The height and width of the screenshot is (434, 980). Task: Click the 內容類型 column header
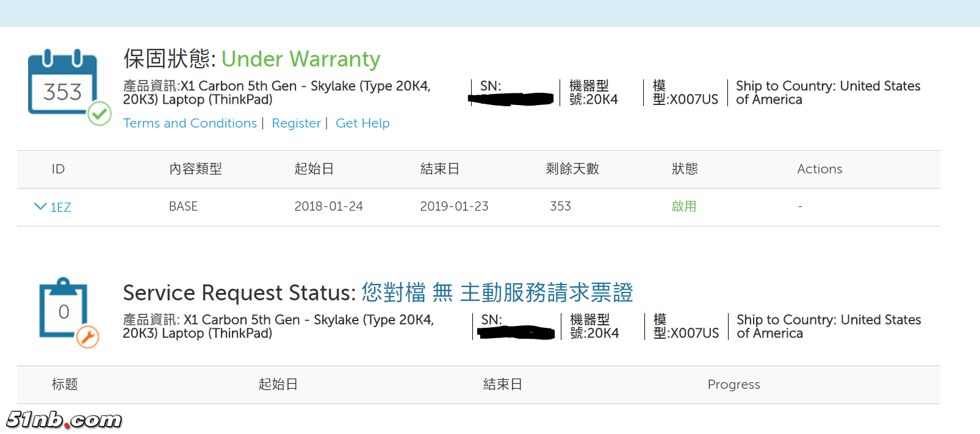coord(195,169)
